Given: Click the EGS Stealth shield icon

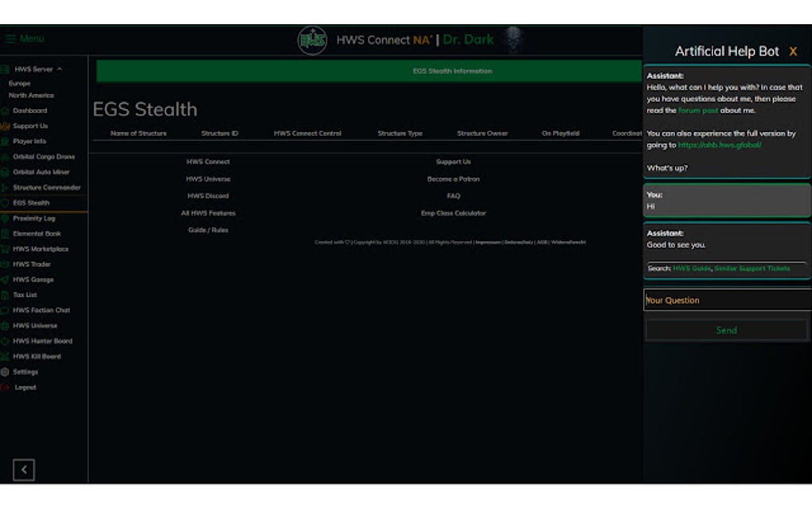Looking at the screenshot, I should click(x=6, y=202).
